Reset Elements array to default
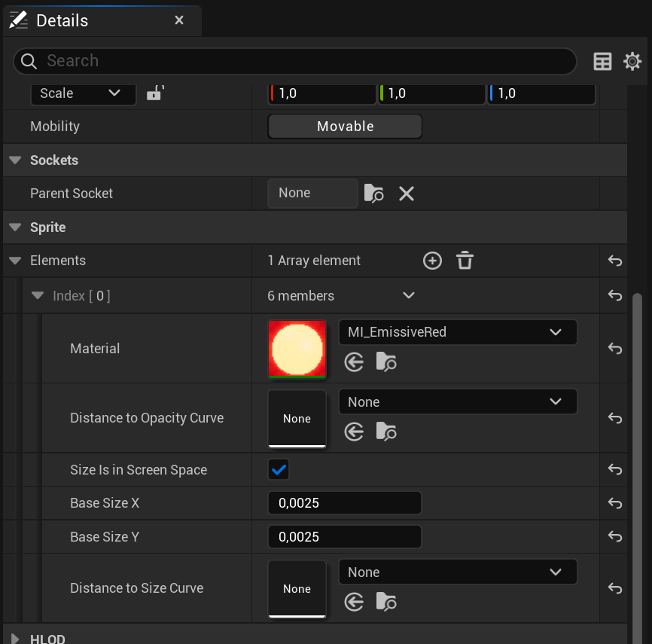 click(614, 261)
